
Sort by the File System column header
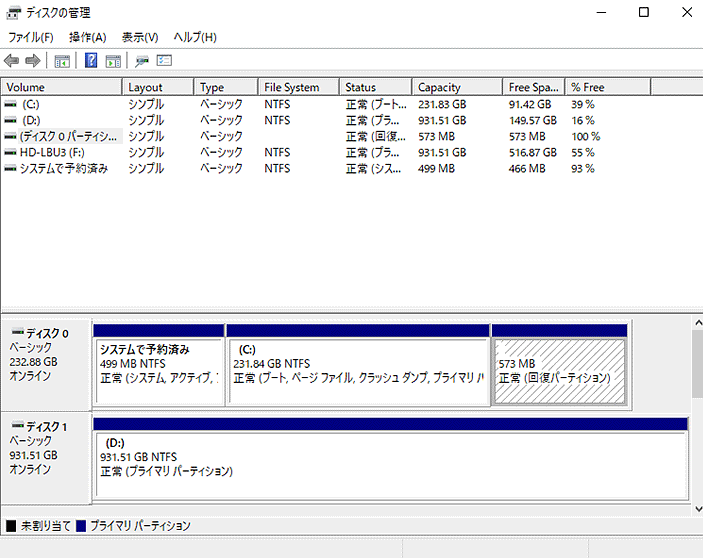299,87
